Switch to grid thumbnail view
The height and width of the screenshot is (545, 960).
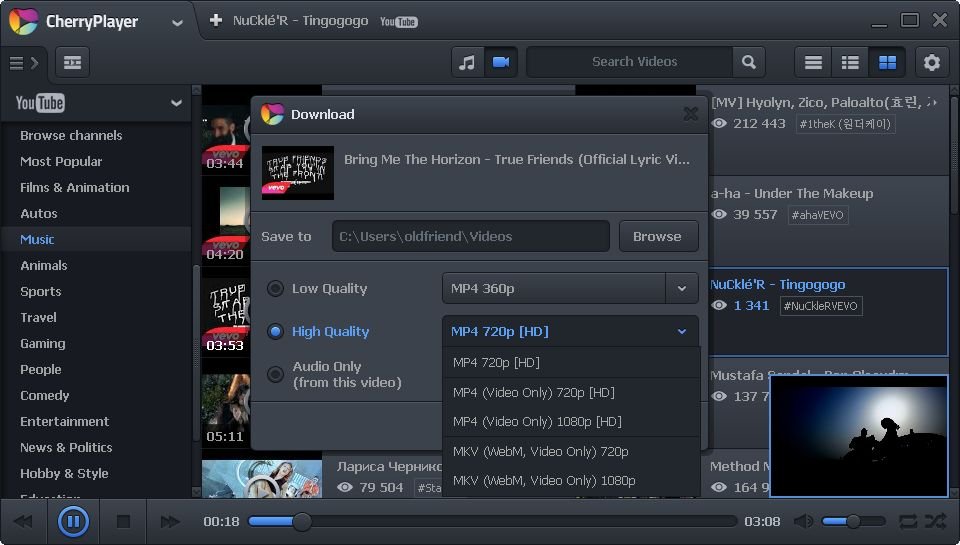coord(887,62)
